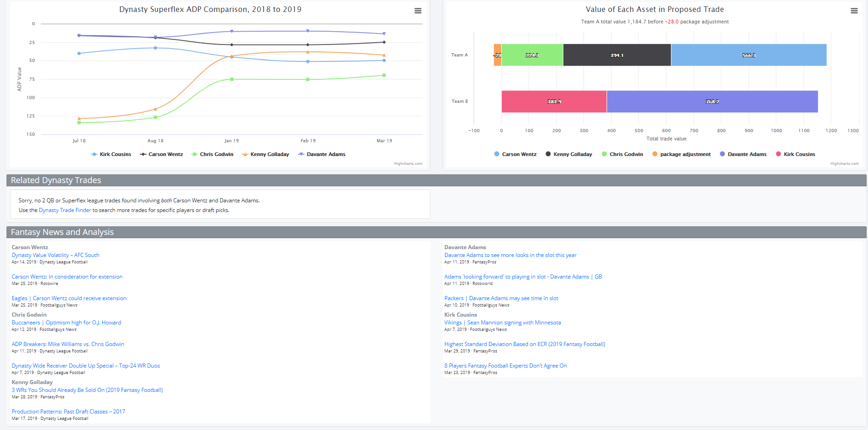Toggle package adjustment in trade value legend
The image size is (868, 430).
click(681, 154)
